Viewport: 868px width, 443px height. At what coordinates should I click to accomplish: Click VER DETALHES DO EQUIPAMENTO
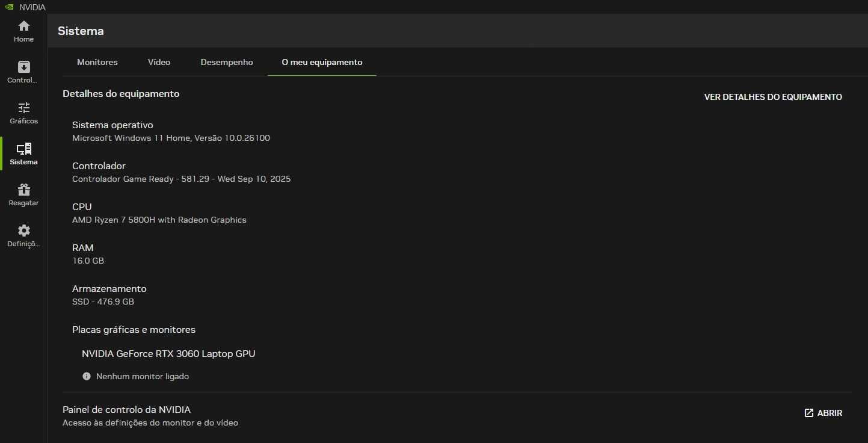click(773, 97)
